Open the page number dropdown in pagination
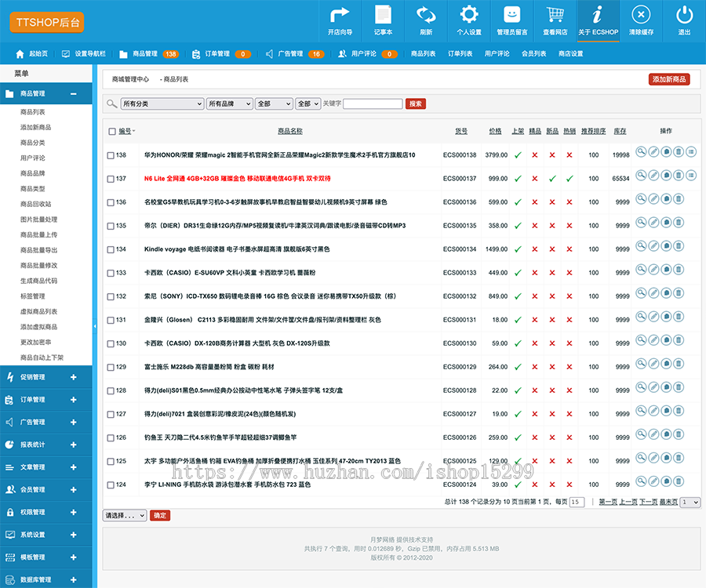The image size is (706, 588). (x=690, y=502)
